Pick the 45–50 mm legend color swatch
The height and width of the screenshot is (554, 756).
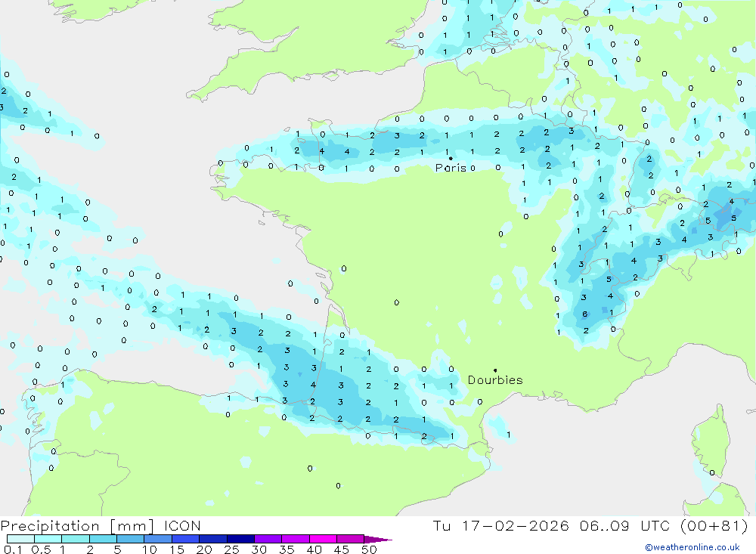point(351,539)
